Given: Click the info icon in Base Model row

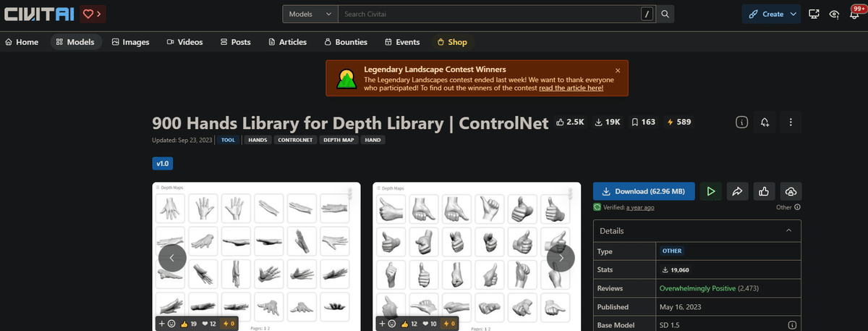Looking at the screenshot, I should 792,325.
